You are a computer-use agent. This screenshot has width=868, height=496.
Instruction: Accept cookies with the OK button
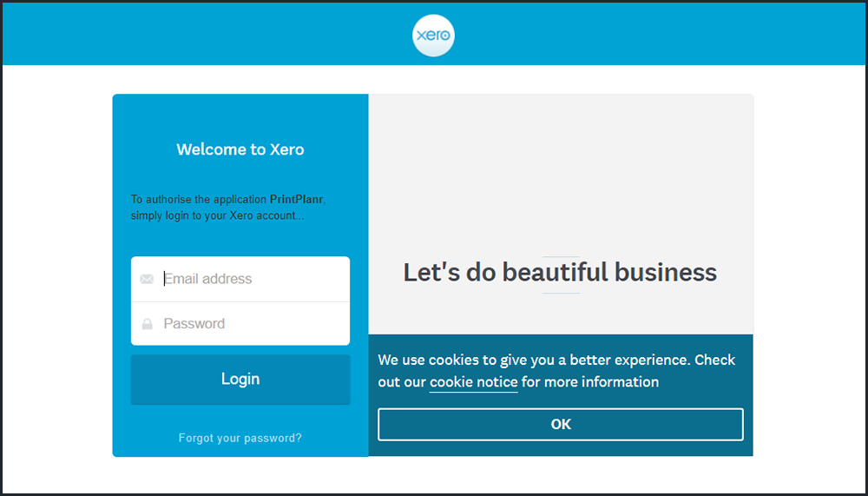point(561,425)
